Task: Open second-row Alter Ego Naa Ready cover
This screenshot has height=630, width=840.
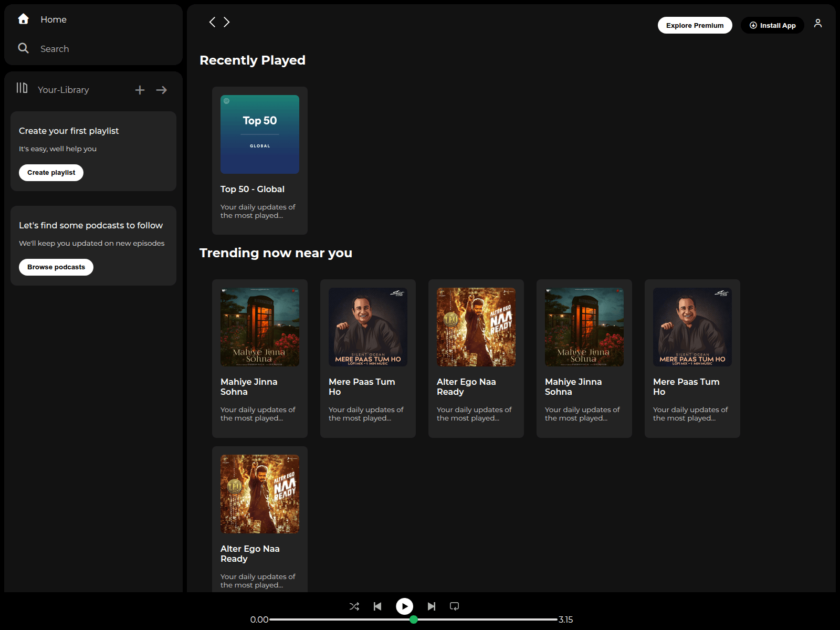Action: [260, 494]
